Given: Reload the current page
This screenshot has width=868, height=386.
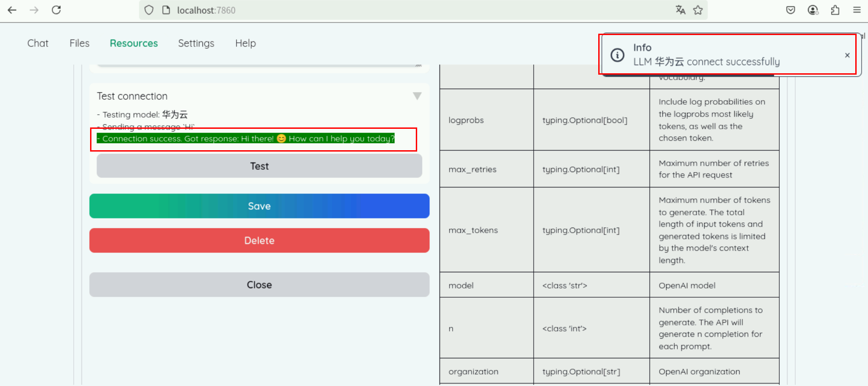Looking at the screenshot, I should 56,10.
